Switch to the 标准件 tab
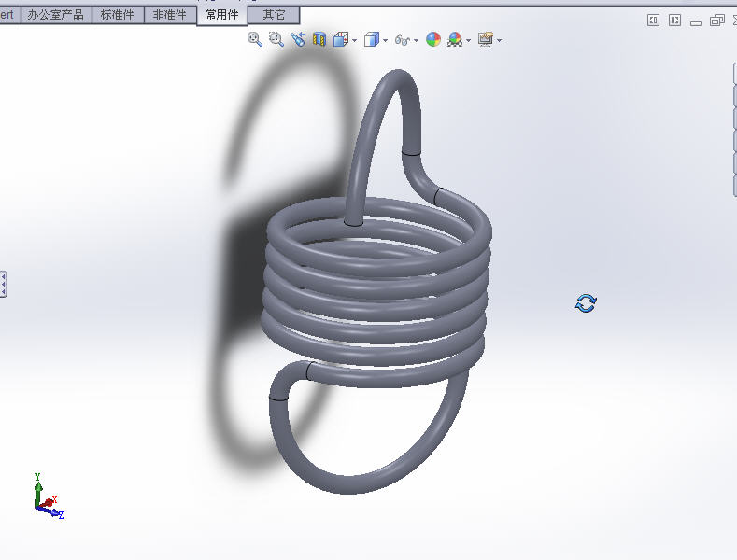This screenshot has height=560, width=737. coord(118,15)
